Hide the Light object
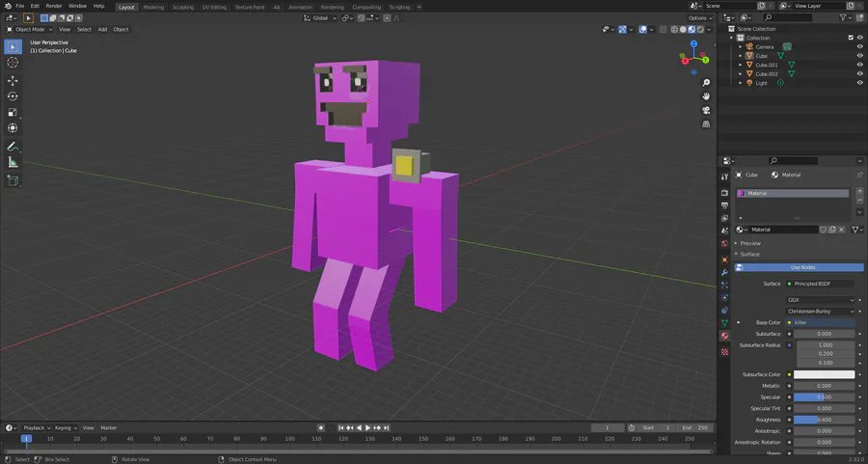 859,83
